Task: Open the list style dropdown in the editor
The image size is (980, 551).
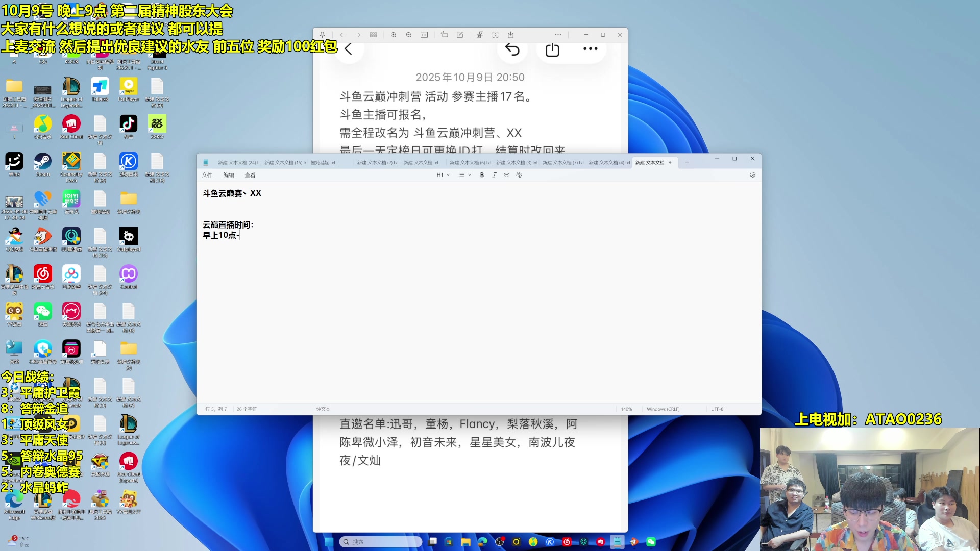Action: pos(463,174)
